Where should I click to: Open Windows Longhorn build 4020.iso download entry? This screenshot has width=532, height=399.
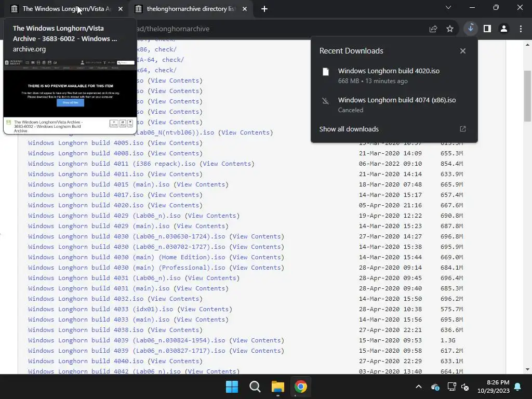click(x=394, y=76)
